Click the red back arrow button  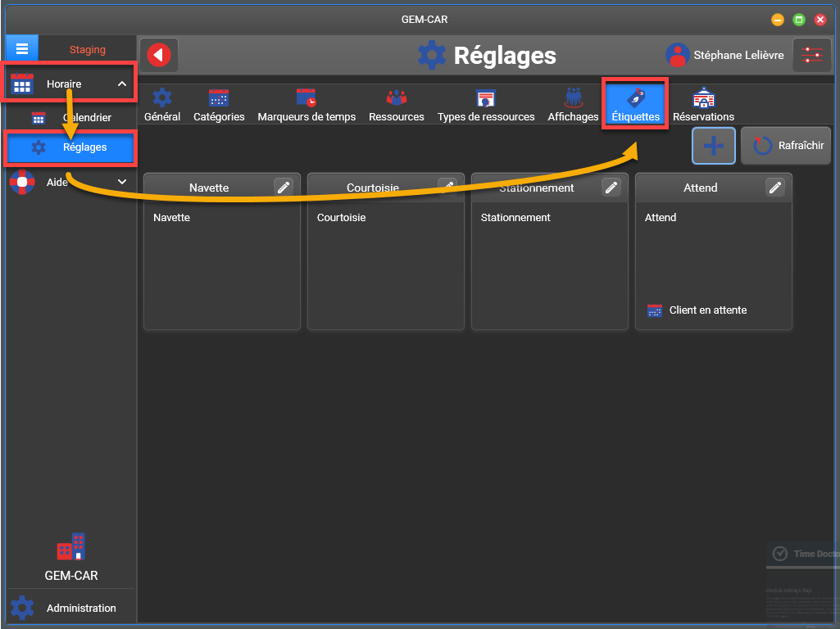(159, 55)
